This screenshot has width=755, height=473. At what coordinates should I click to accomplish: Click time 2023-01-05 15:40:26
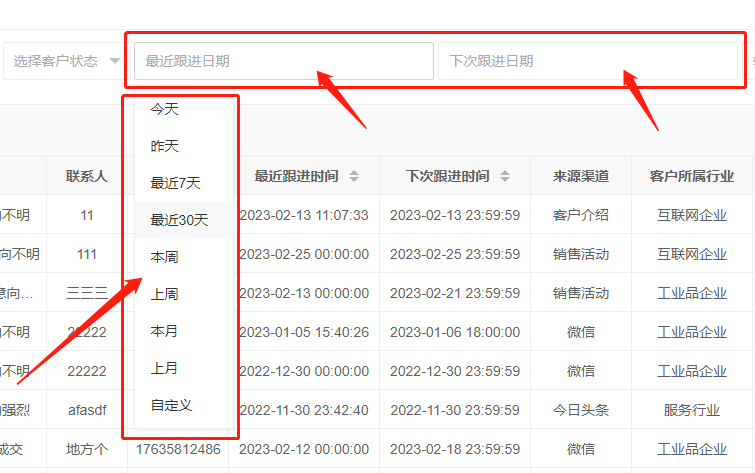coord(304,332)
